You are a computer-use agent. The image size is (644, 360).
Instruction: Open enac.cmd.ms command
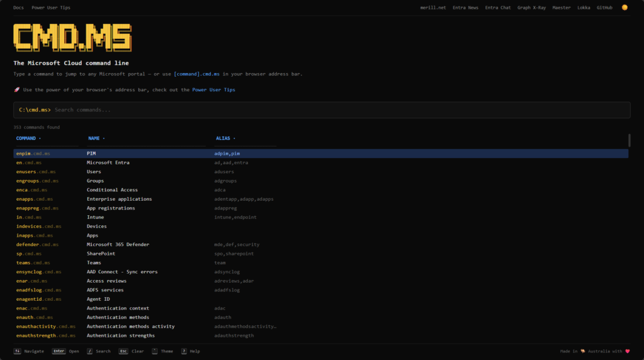(x=31, y=308)
